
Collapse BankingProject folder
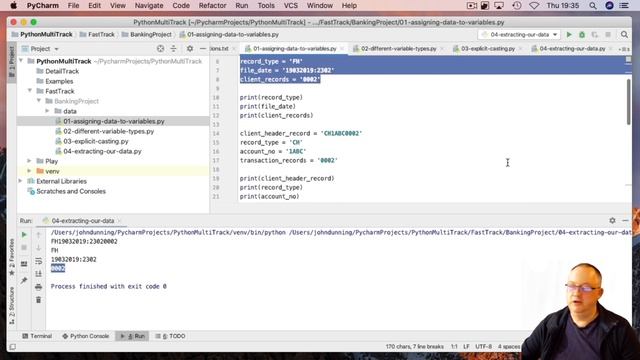(39, 101)
